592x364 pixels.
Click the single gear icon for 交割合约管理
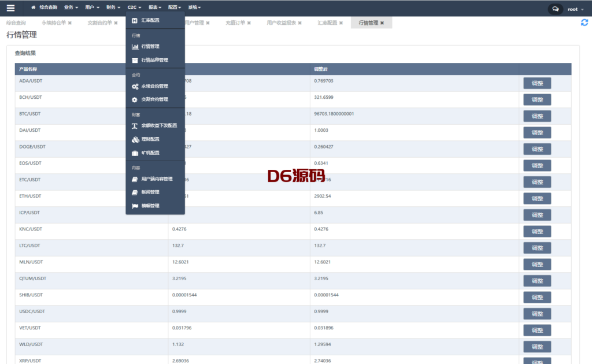(134, 99)
